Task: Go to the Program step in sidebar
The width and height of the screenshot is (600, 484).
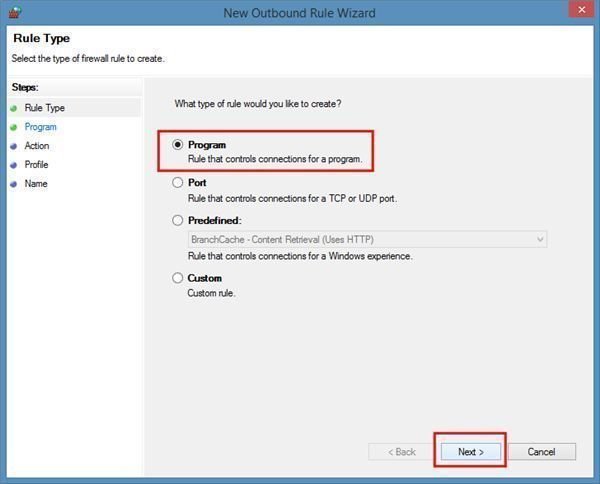Action: click(41, 127)
